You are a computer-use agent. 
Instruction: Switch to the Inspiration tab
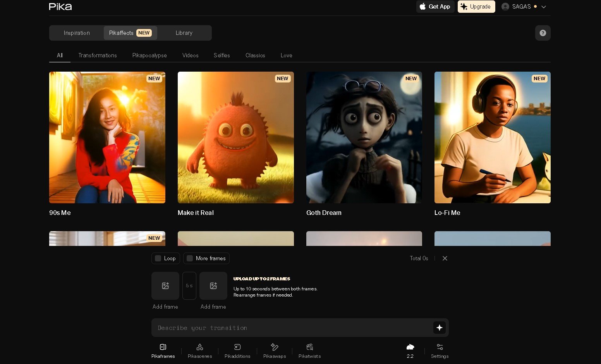click(77, 33)
